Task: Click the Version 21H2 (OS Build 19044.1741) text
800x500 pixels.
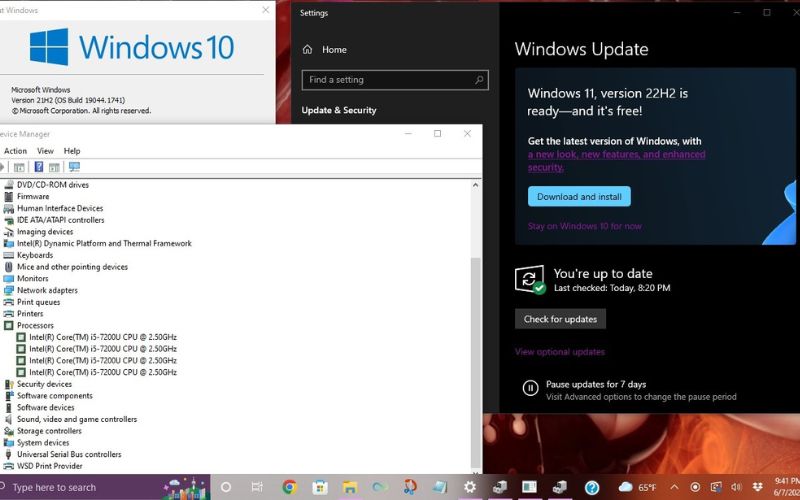Action: pyautogui.click(x=68, y=100)
